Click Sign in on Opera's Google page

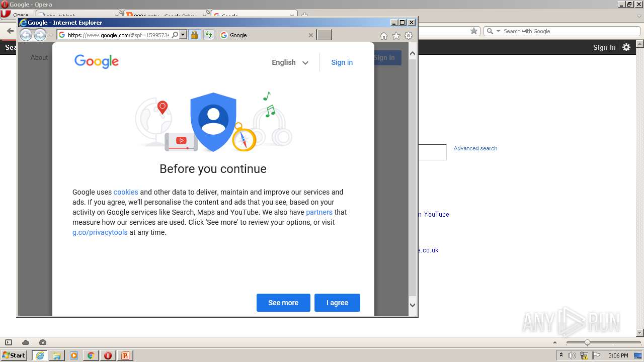click(604, 47)
